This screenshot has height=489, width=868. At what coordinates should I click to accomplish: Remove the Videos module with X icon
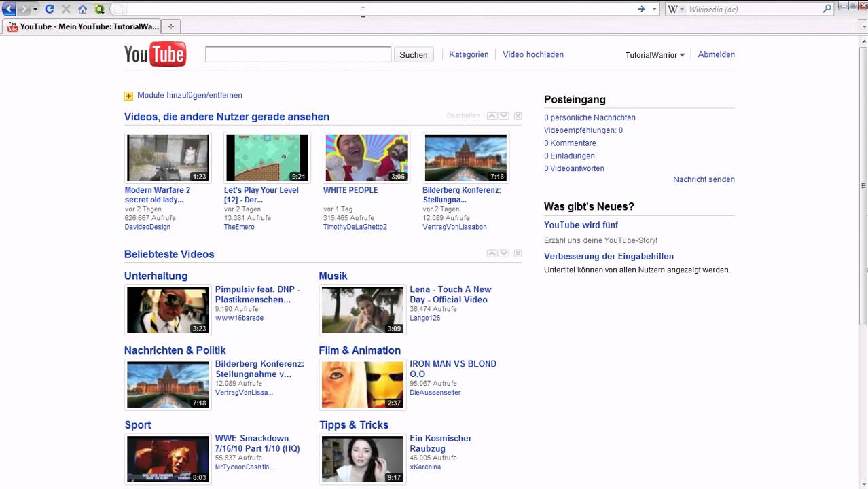coord(518,116)
